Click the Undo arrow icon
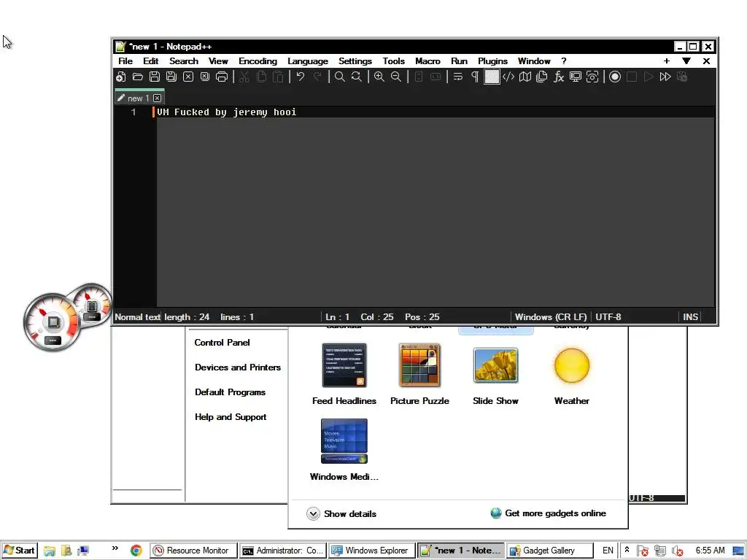The height and width of the screenshot is (560, 747). [x=300, y=77]
